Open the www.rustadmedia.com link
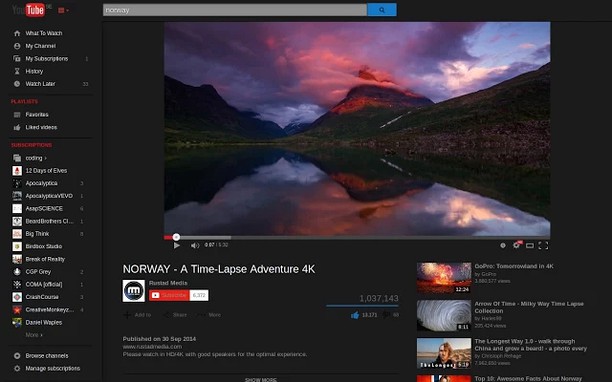Image resolution: width=612 pixels, height=382 pixels. click(152, 346)
